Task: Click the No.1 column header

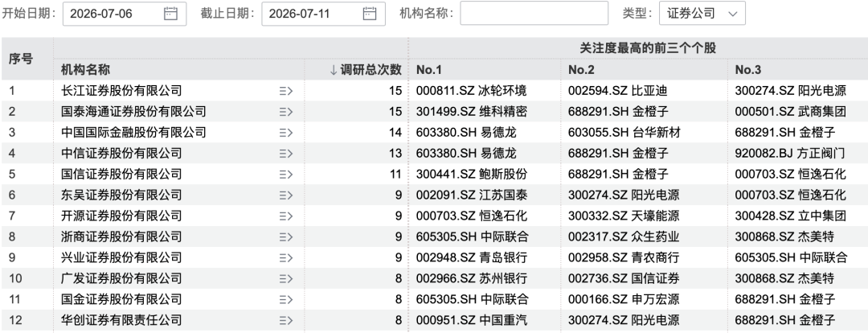Action: pyautogui.click(x=429, y=70)
